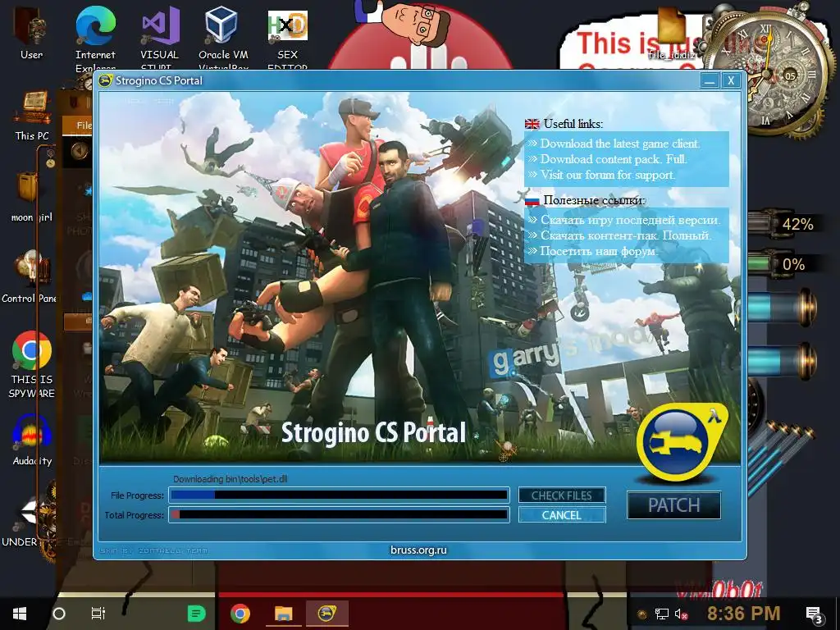Open Control Panel desktop icon
The width and height of the screenshot is (840, 630).
30,277
